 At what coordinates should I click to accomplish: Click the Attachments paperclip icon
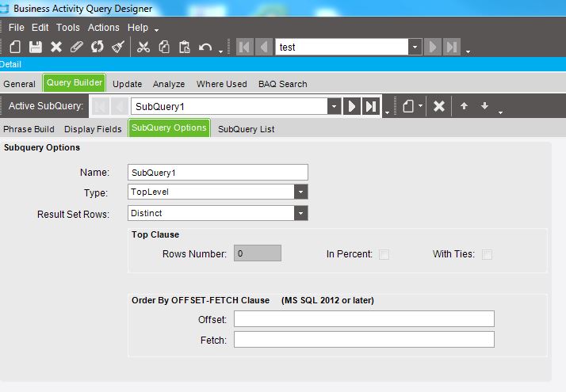(77, 47)
